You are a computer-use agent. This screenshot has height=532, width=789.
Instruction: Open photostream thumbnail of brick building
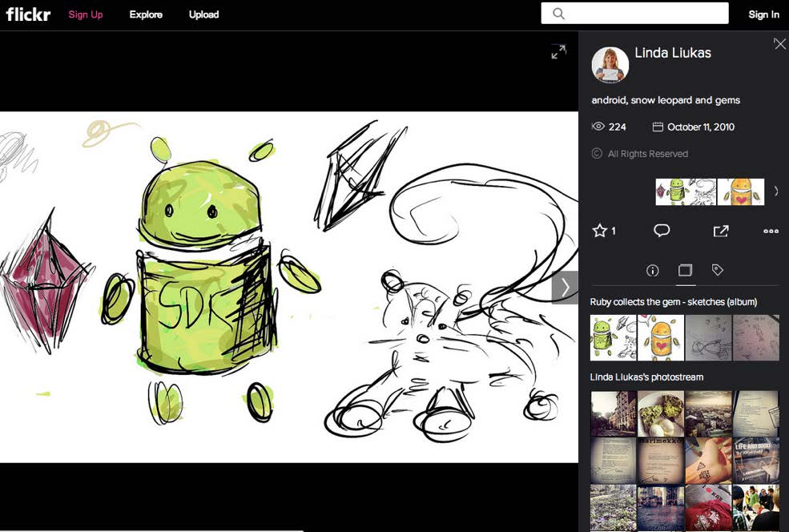click(x=613, y=413)
